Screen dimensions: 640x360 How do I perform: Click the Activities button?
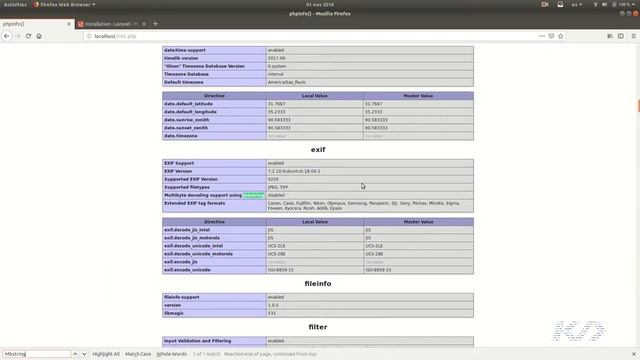point(15,4)
